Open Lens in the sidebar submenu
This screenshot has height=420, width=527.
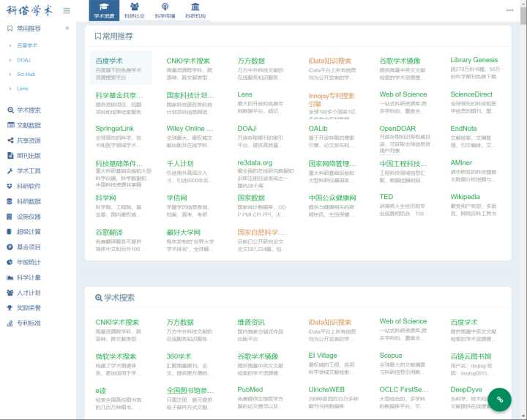coord(23,89)
